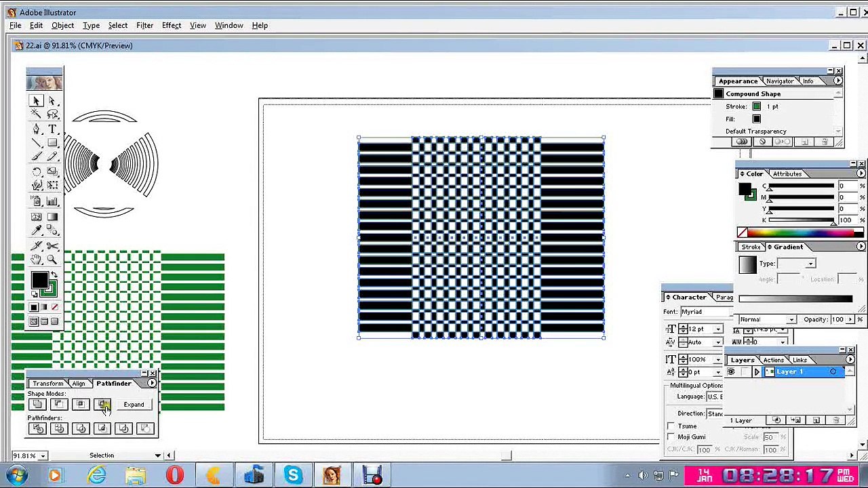Click the Expand button in Pathfinder
868x488 pixels.
coord(134,405)
